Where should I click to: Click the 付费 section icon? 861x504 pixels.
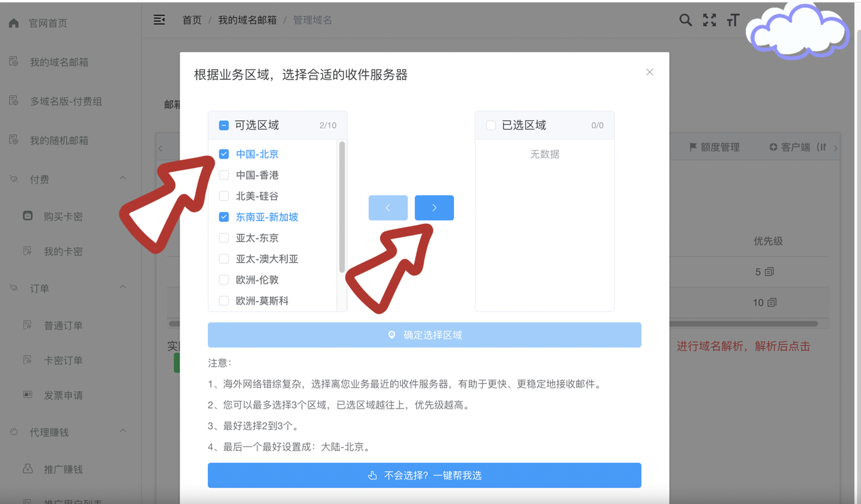point(13,179)
